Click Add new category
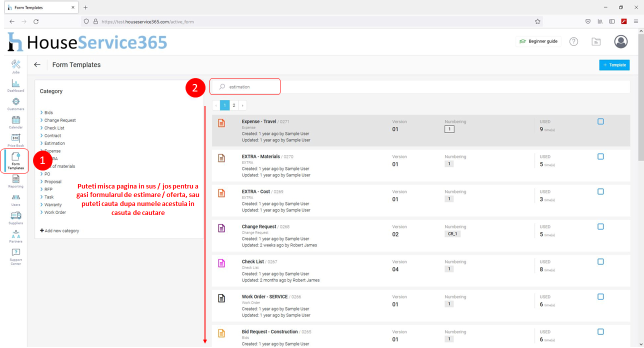The image size is (644, 348). 59,230
